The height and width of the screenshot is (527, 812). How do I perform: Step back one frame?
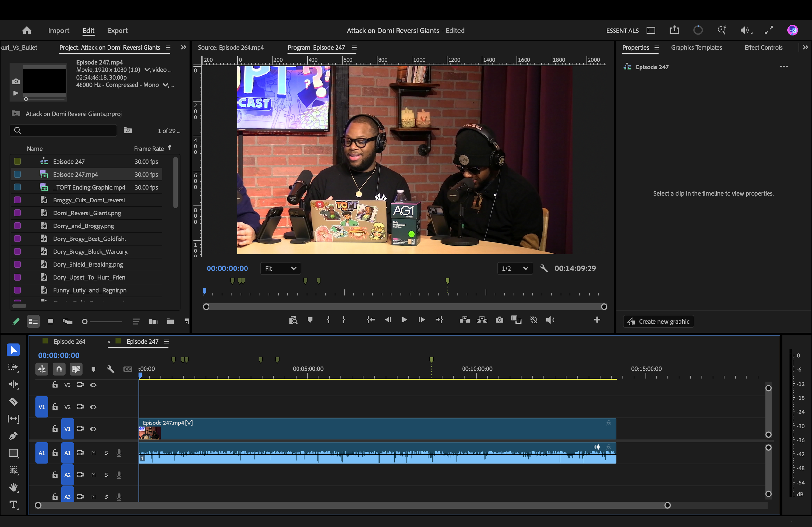(x=388, y=320)
